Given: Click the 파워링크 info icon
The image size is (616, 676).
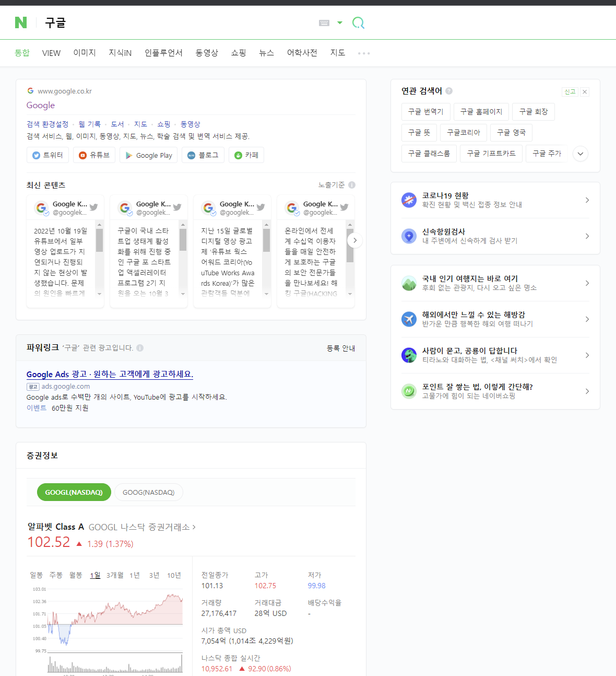Looking at the screenshot, I should point(140,348).
